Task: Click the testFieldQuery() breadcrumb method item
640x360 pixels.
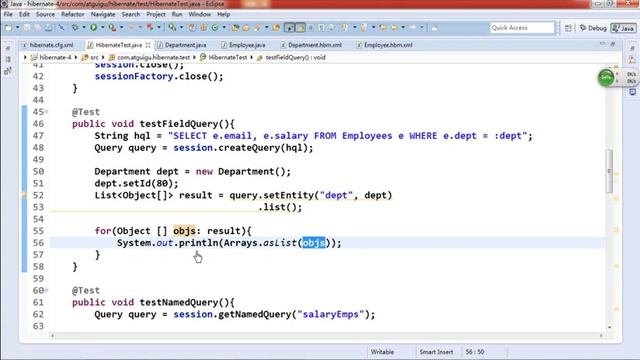Action: (x=291, y=58)
